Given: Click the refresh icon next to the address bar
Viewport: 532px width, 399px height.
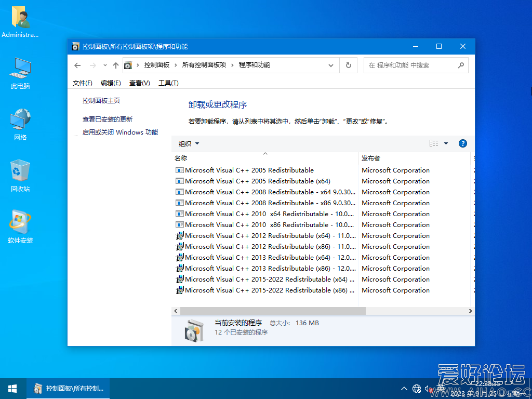Looking at the screenshot, I should 348,65.
